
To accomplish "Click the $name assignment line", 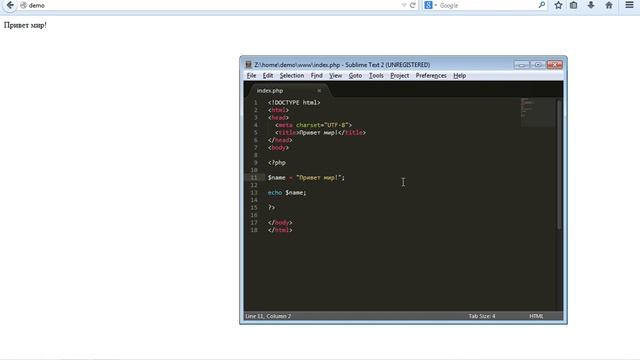I will click(306, 178).
